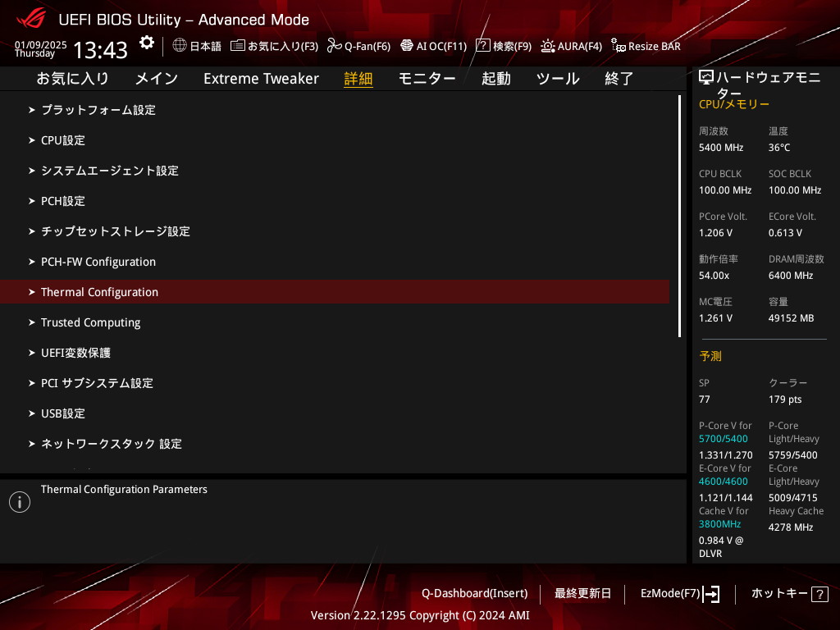Switch to モニター tab
The height and width of the screenshot is (630, 840).
[427, 79]
